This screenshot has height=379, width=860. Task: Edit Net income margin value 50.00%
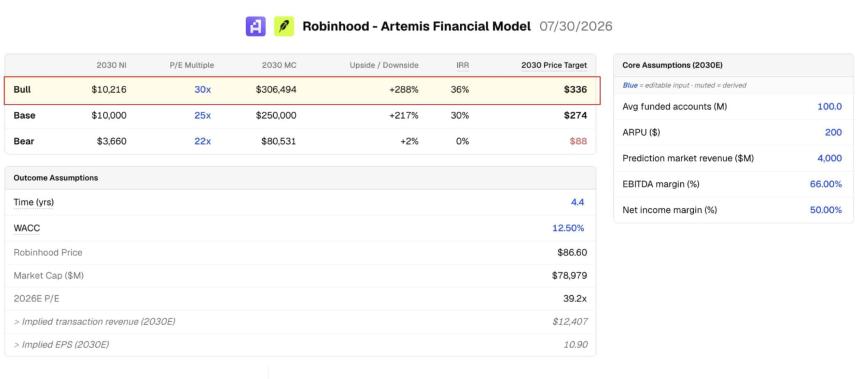[x=826, y=210]
